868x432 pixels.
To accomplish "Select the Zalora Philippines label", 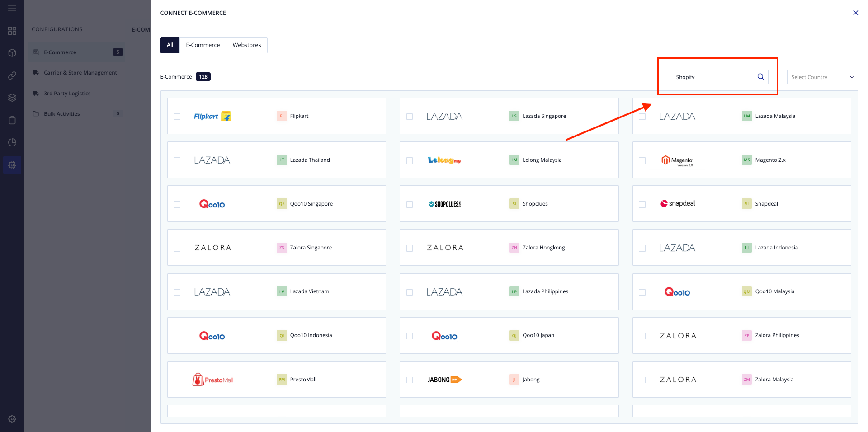I will pyautogui.click(x=777, y=335).
